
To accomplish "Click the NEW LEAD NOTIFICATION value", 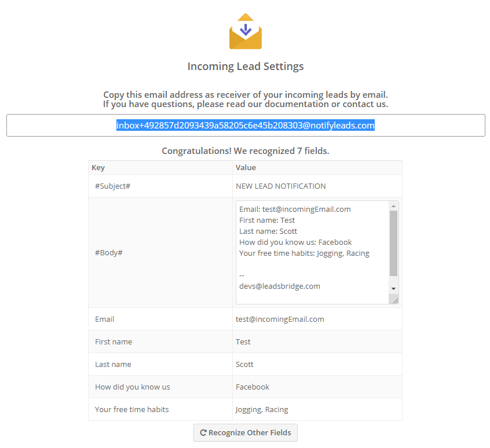I will pyautogui.click(x=281, y=186).
